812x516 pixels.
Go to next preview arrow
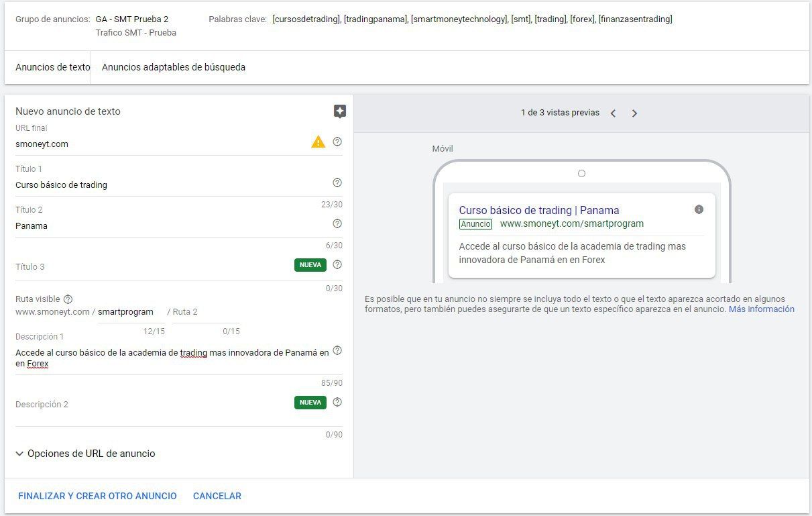(x=634, y=113)
